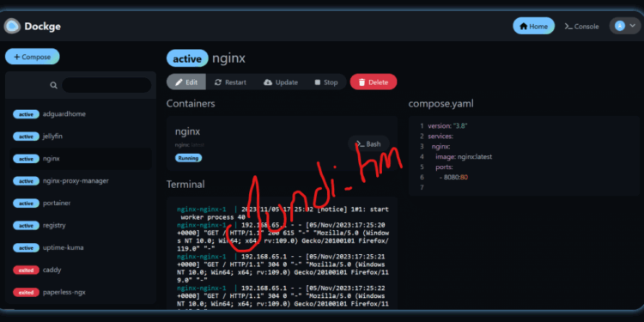Viewport: 644px width, 322px height.
Task: Click the Running status badge
Action: (x=189, y=158)
